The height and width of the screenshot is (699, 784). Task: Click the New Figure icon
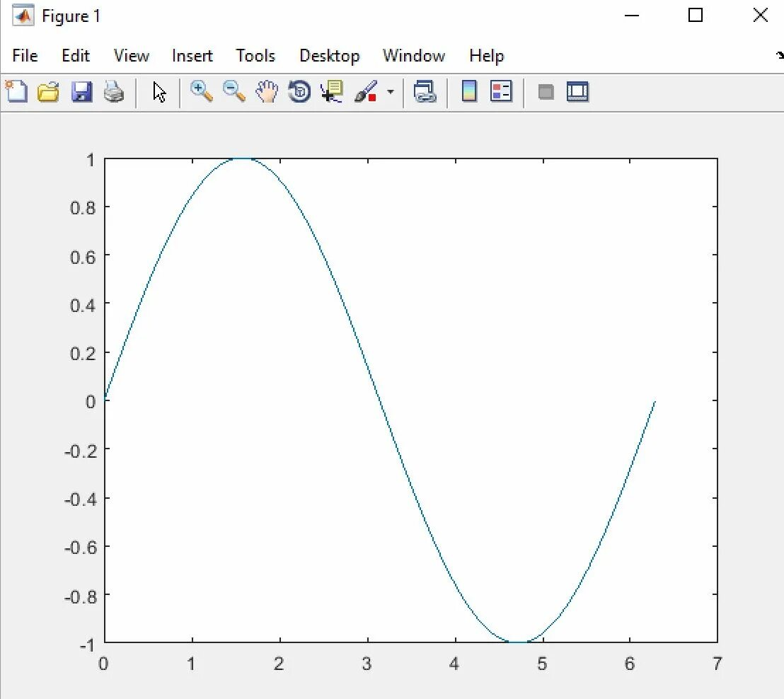click(16, 92)
